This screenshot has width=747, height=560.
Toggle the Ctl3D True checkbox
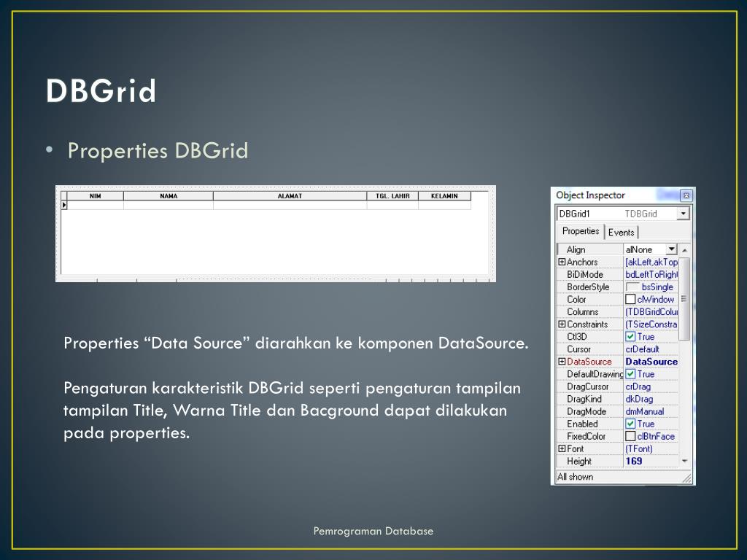[x=630, y=337]
